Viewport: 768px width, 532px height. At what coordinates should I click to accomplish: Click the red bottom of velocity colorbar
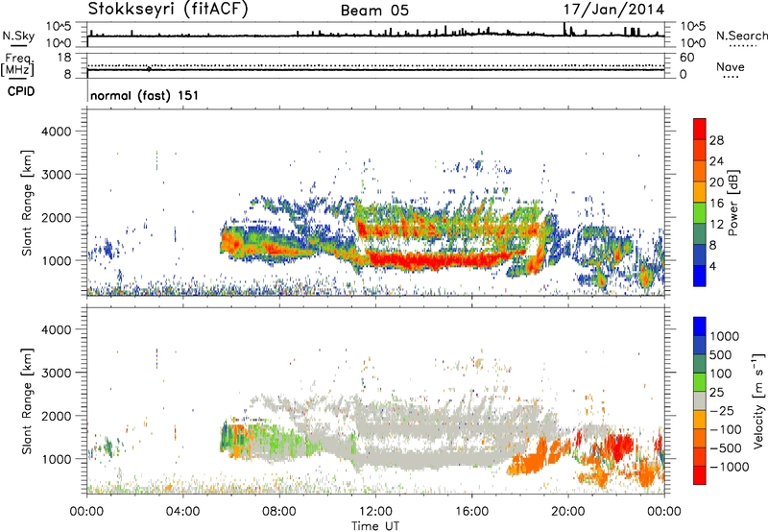click(x=700, y=475)
